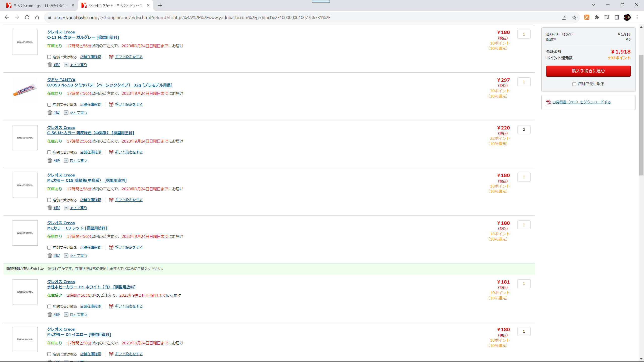Click the trash icon for C-56 明灰緑色
Screen dimensions: 644x362
click(x=50, y=160)
